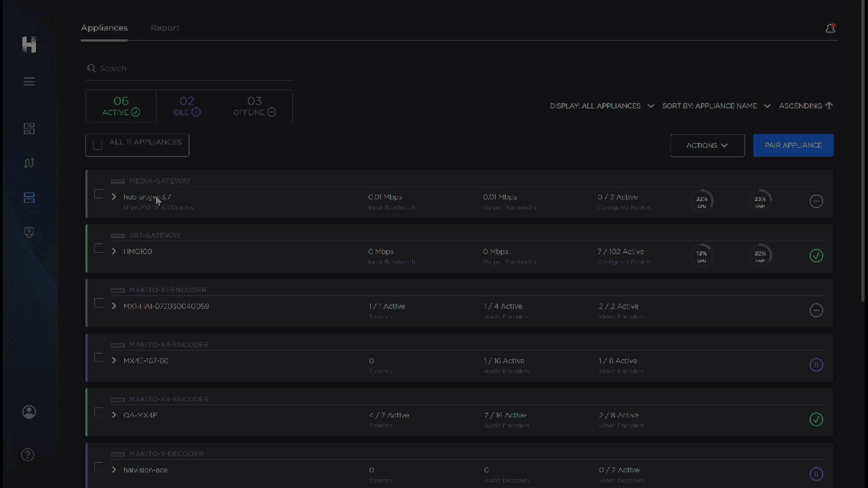Viewport: 868px width, 488px height.
Task: Click the MX4E-167-60 idle pause status icon
Action: pos(816,365)
